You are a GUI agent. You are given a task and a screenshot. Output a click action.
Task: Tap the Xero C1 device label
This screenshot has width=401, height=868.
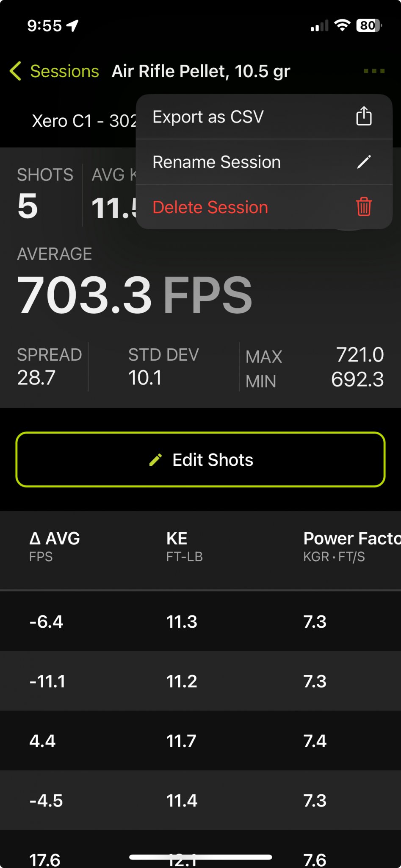84,121
